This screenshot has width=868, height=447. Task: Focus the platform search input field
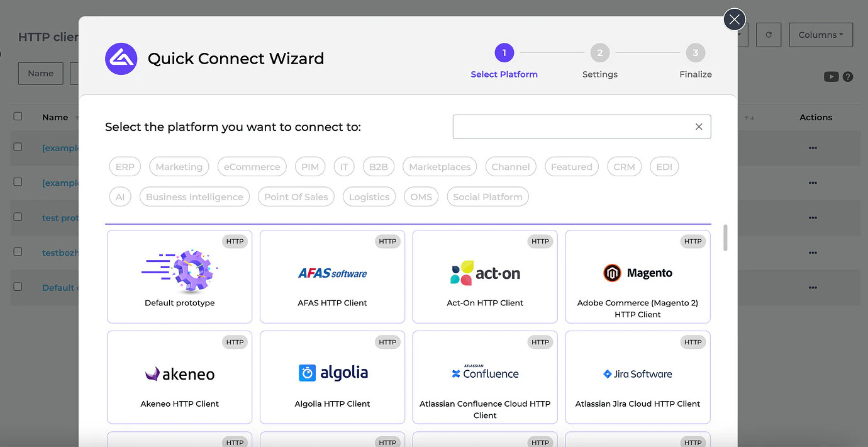pos(582,127)
